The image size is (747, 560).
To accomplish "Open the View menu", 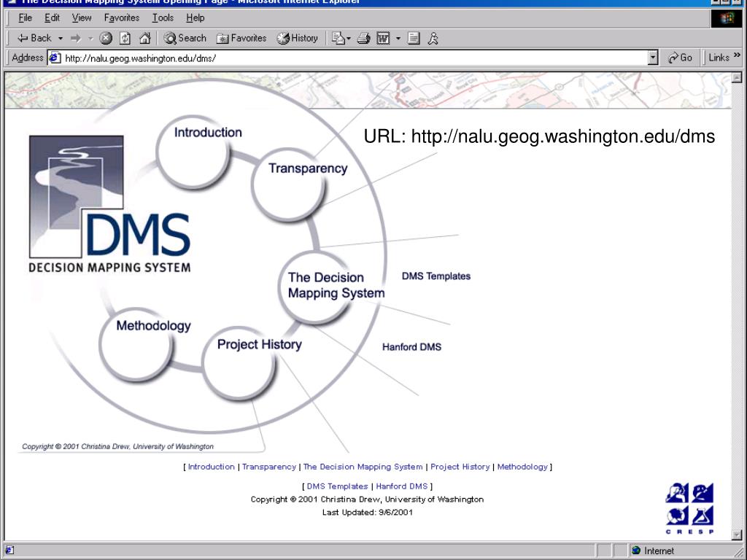I will [82, 18].
